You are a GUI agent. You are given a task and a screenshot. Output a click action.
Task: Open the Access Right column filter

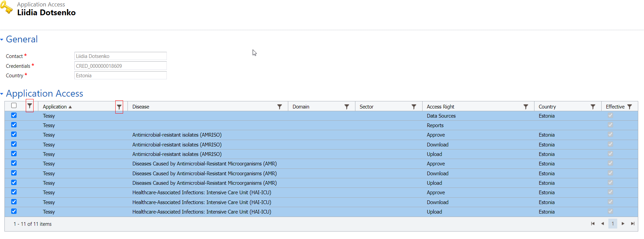click(x=526, y=107)
